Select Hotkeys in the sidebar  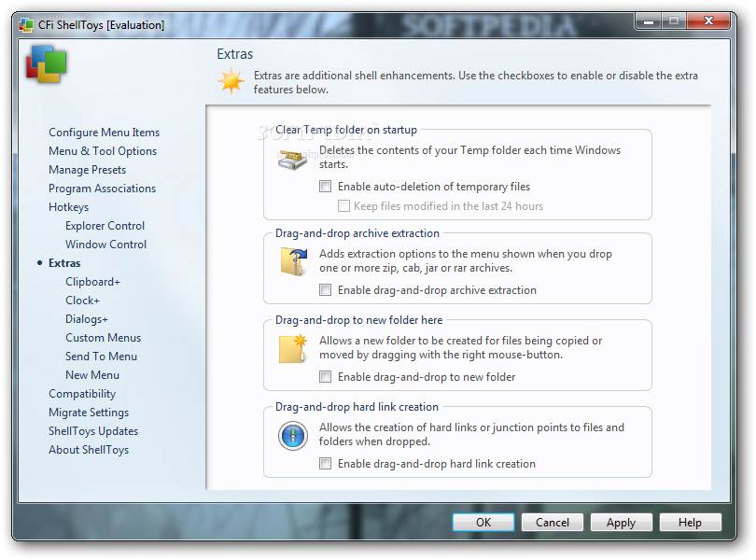point(68,207)
